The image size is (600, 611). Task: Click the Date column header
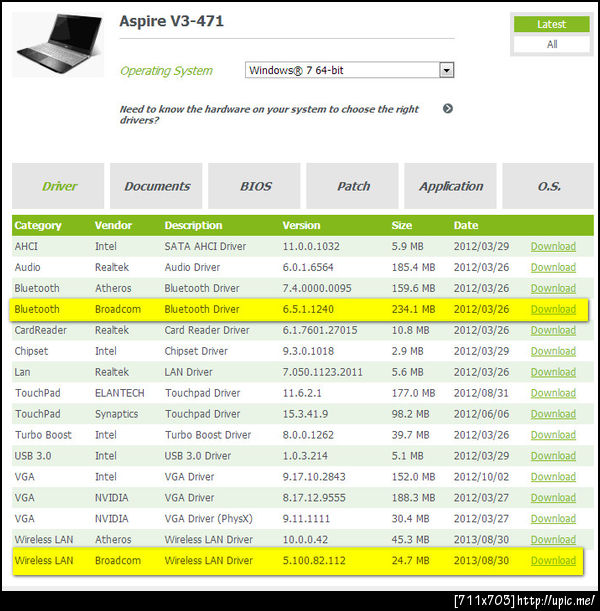pyautogui.click(x=466, y=225)
